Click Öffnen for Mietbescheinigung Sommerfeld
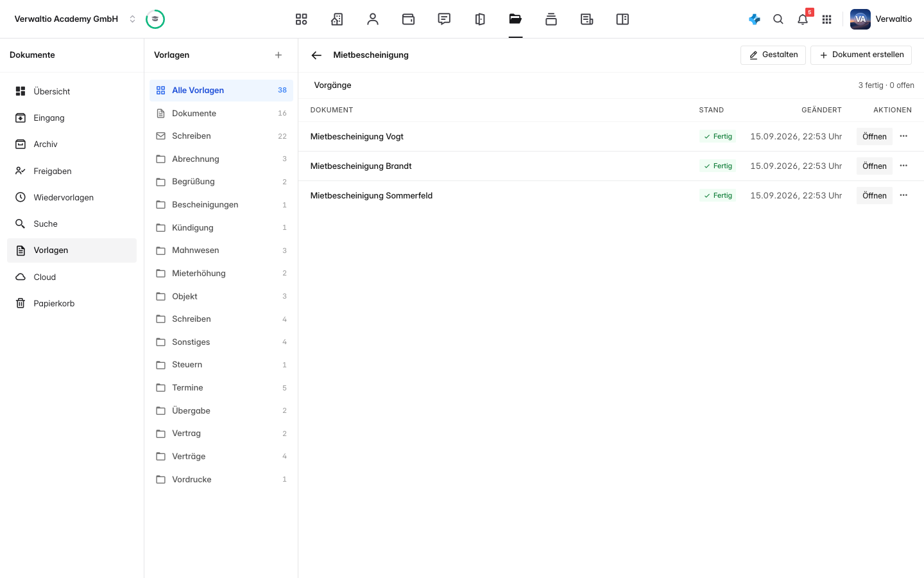 coord(875,195)
